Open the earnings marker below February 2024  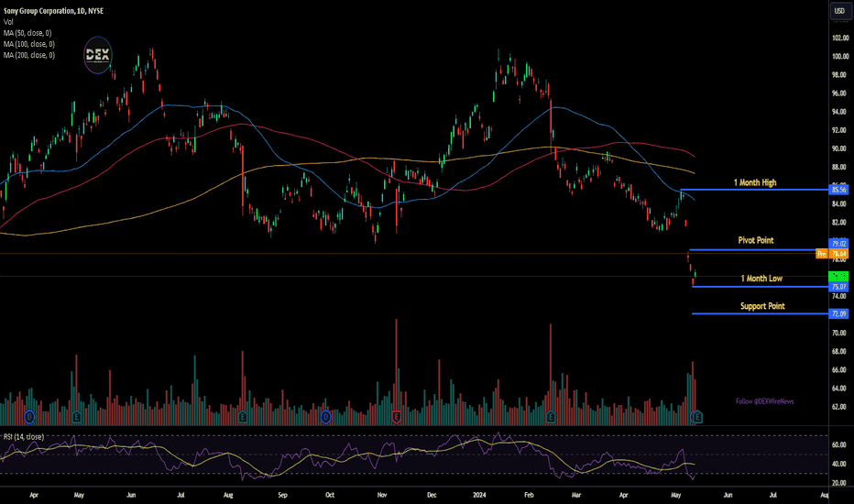point(551,418)
